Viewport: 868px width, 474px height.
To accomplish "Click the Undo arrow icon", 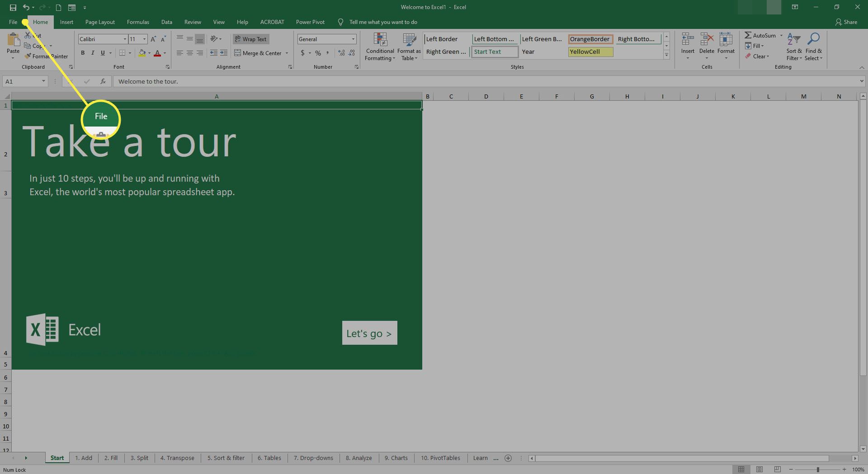I will (x=26, y=7).
